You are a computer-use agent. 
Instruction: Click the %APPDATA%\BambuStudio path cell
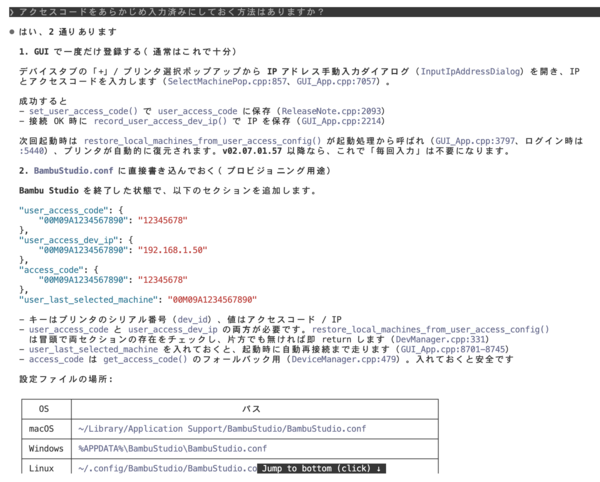[x=255, y=449]
